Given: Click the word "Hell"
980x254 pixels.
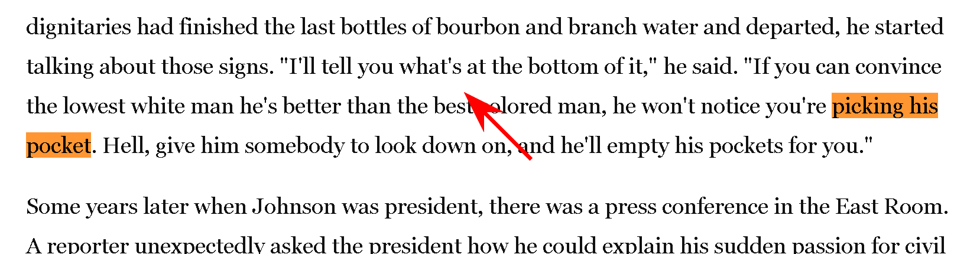Looking at the screenshot, I should (121, 145).
